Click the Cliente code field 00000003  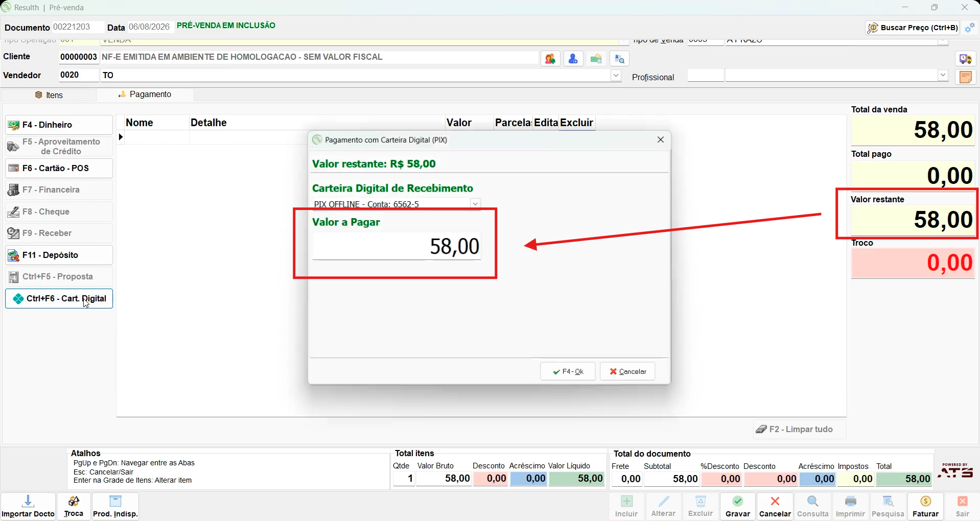point(79,57)
